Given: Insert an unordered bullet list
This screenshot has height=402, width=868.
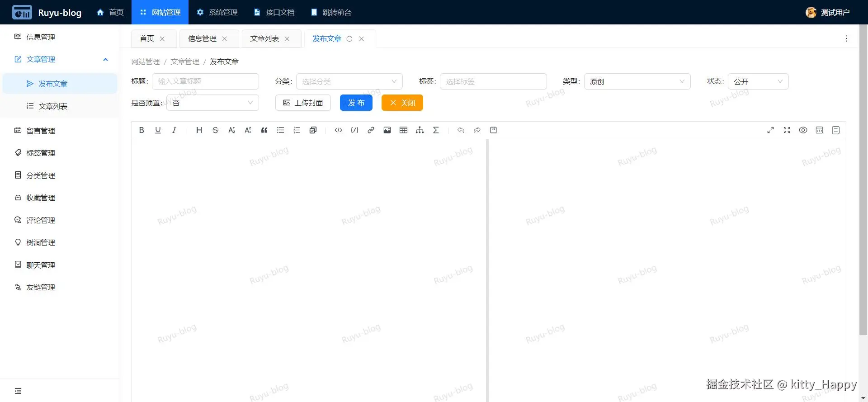Looking at the screenshot, I should point(280,130).
